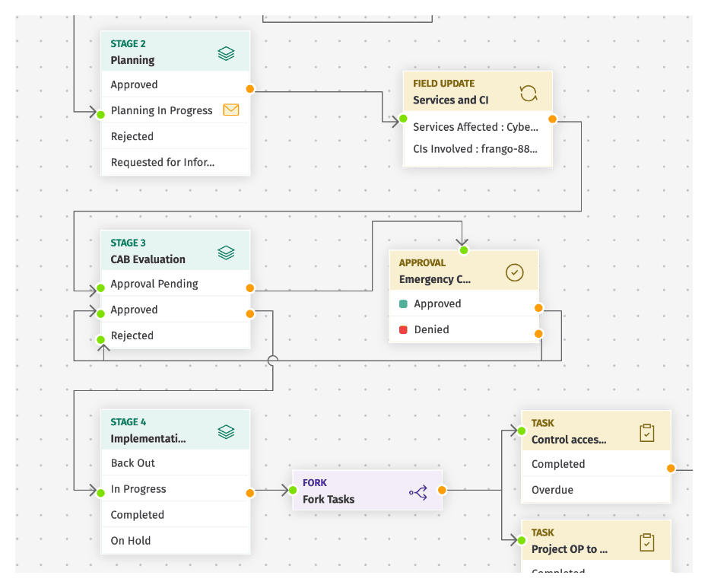Click the Services Affected field row
The height and width of the screenshot is (588, 708).
pyautogui.click(x=475, y=127)
